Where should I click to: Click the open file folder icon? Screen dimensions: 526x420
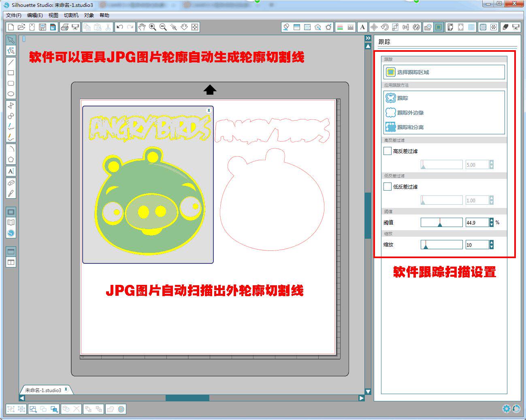(x=21, y=27)
